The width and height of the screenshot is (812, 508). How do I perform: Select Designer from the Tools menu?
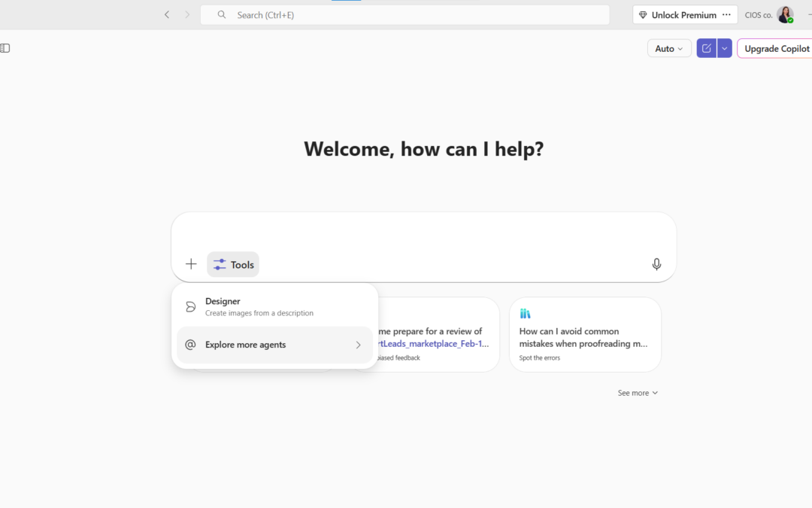(274, 306)
